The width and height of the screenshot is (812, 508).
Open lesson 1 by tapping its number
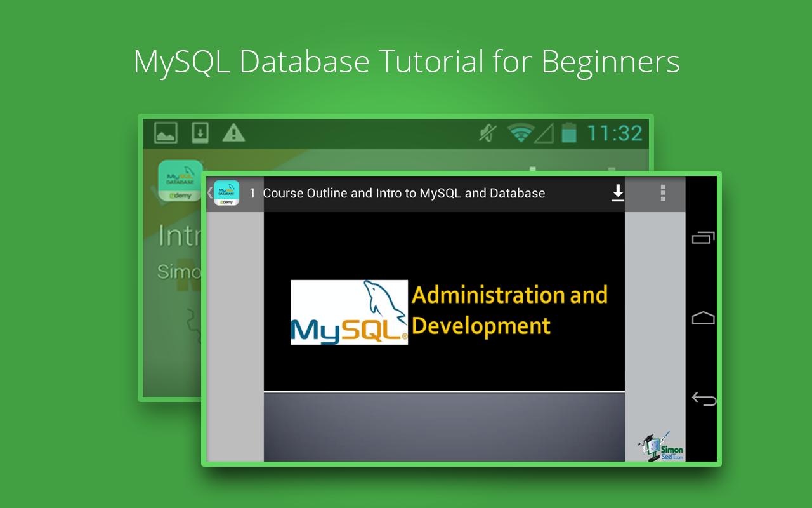pyautogui.click(x=252, y=193)
